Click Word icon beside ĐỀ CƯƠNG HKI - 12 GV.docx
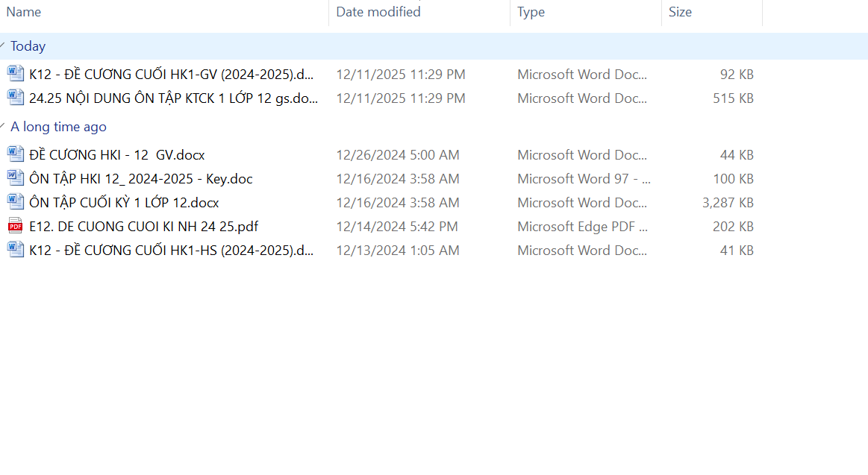The height and width of the screenshot is (475, 868). 15,154
